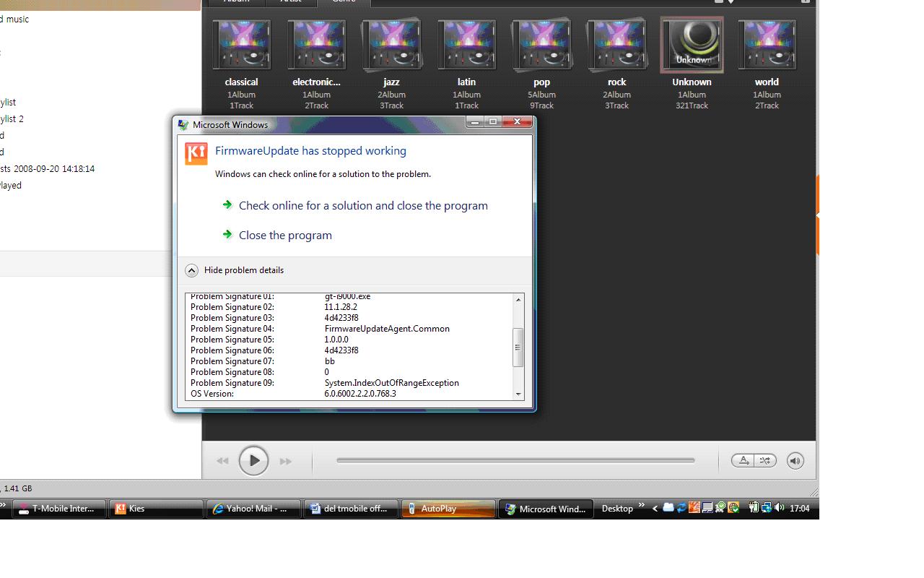Choose 'Close the program' in error dialog
Viewport: 924px width, 578px height.
285,236
